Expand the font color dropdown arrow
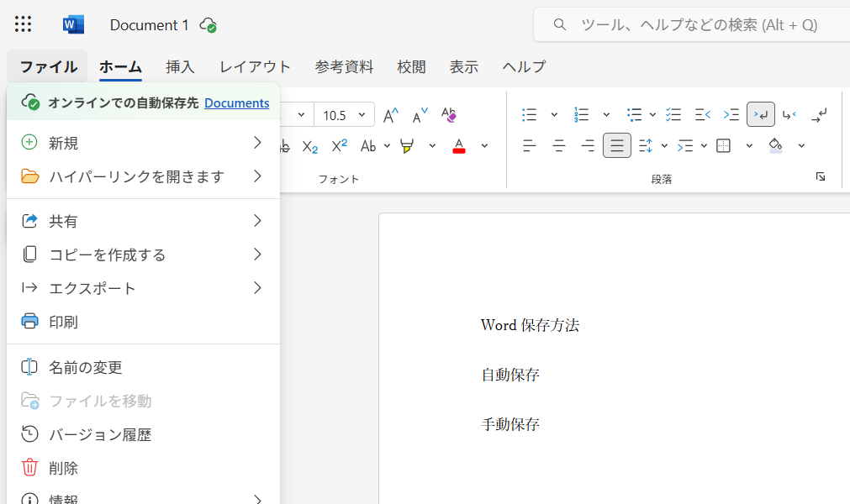Image resolution: width=850 pixels, height=504 pixels. [484, 146]
